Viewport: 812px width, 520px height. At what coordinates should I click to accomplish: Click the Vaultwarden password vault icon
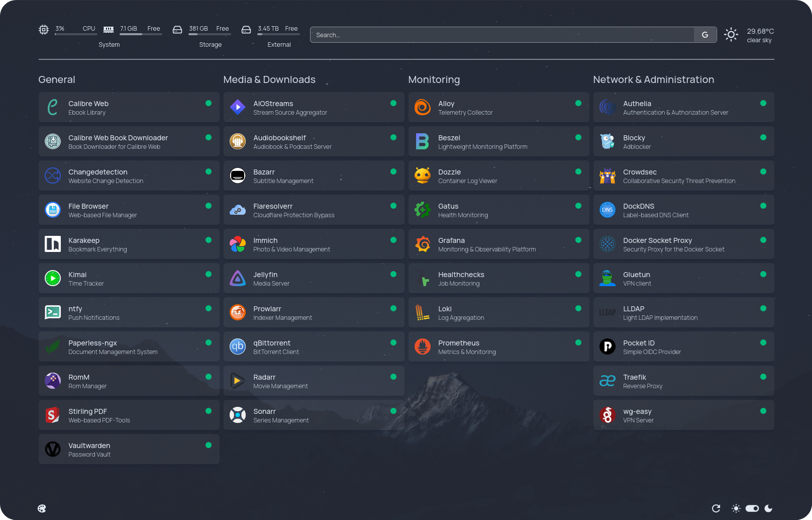click(53, 449)
